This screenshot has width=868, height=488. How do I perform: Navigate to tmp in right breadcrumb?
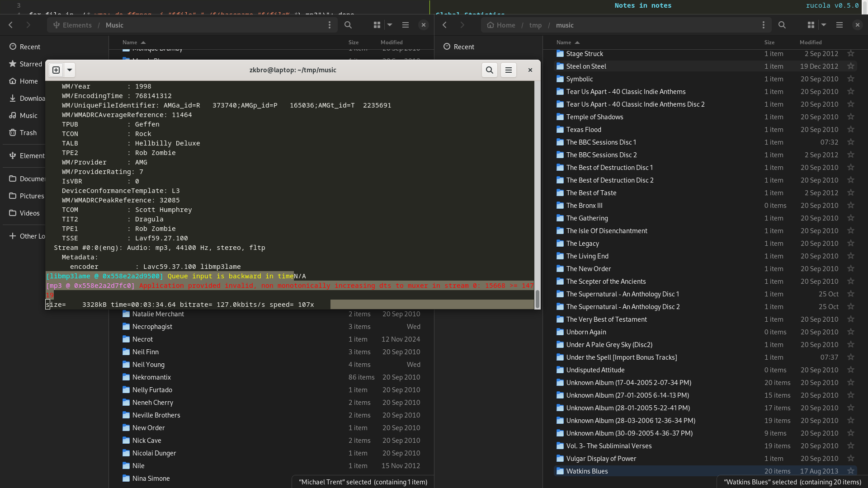535,25
